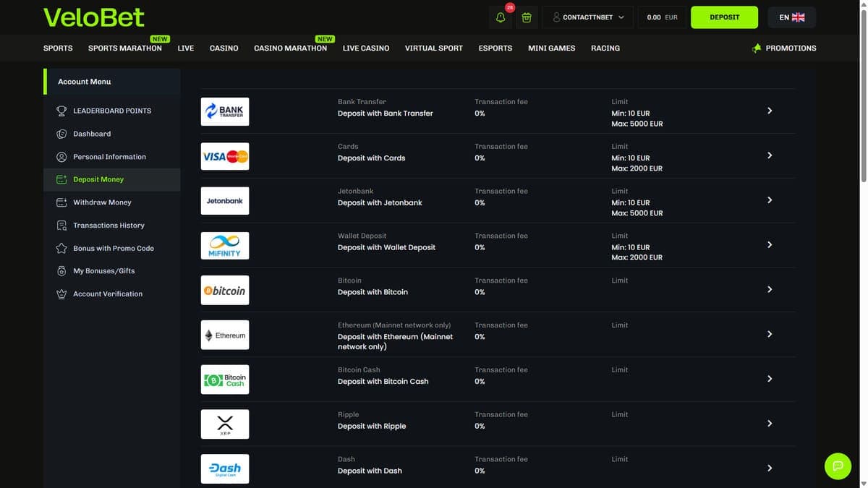Click the Transactions History icon
The height and width of the screenshot is (488, 868).
(61, 226)
